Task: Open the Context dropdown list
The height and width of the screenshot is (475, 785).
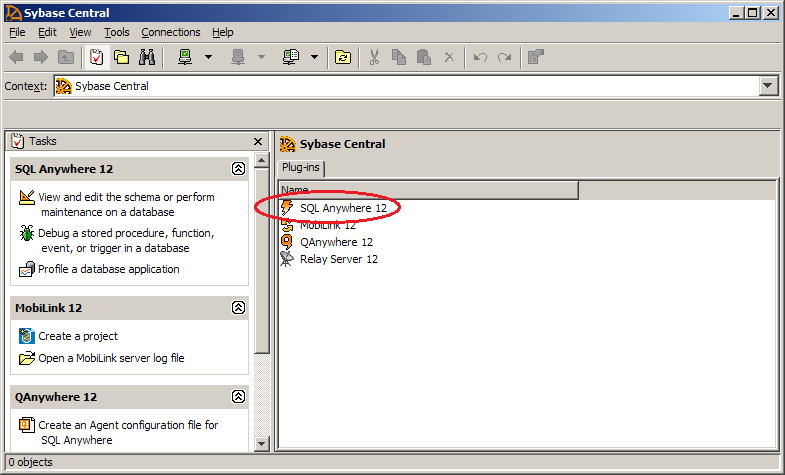Action: [x=768, y=86]
